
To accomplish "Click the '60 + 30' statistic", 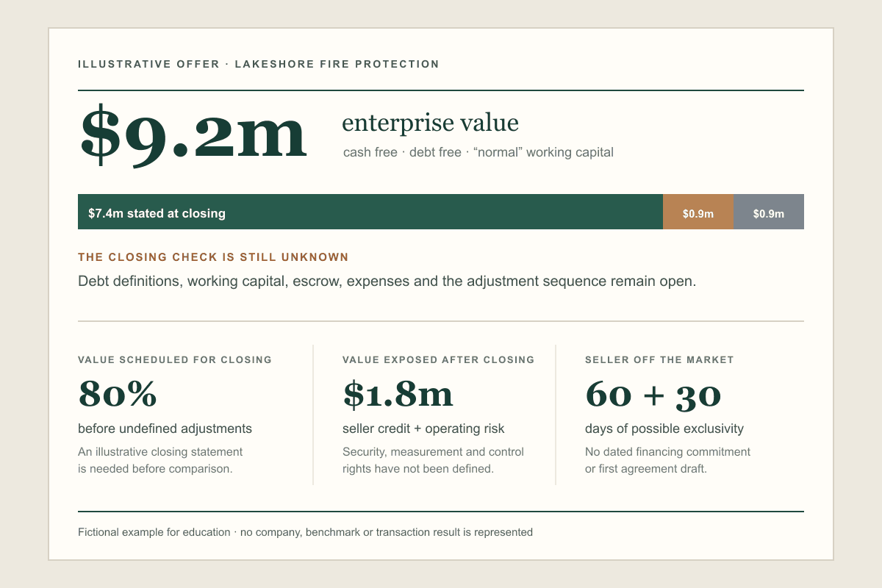I will pyautogui.click(x=653, y=394).
